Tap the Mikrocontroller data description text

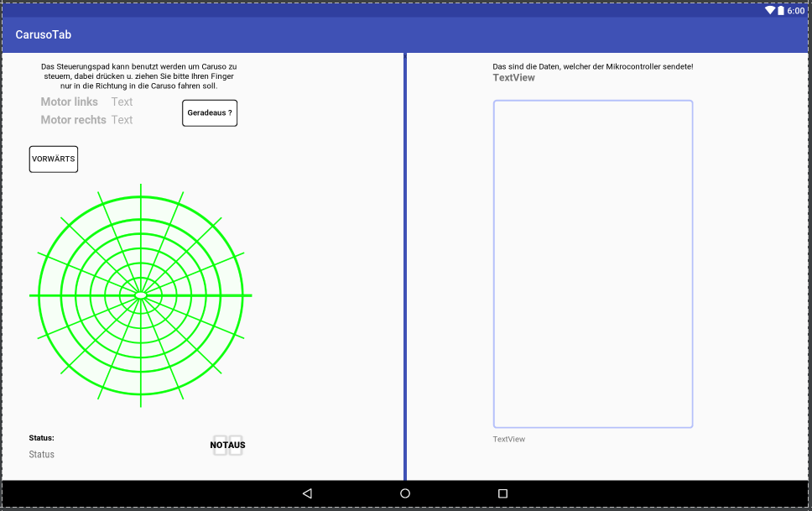tap(593, 66)
